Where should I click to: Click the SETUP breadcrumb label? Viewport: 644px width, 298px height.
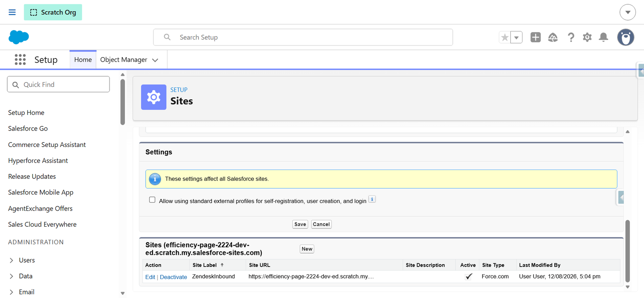coord(179,90)
